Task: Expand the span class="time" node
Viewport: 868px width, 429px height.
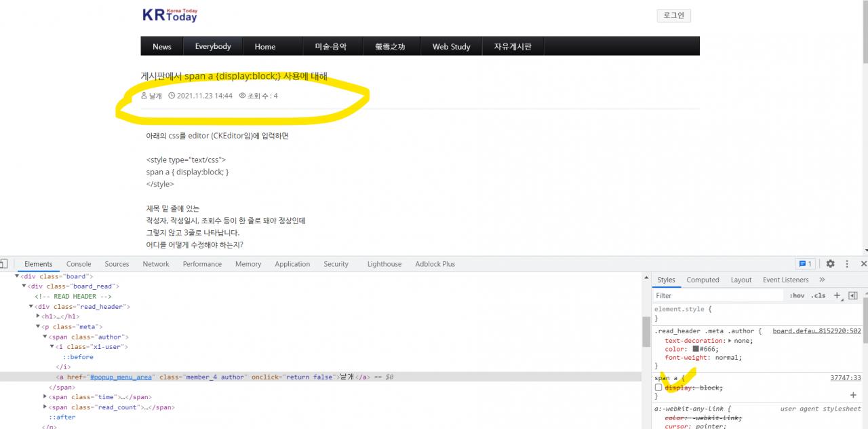Action: coord(45,397)
